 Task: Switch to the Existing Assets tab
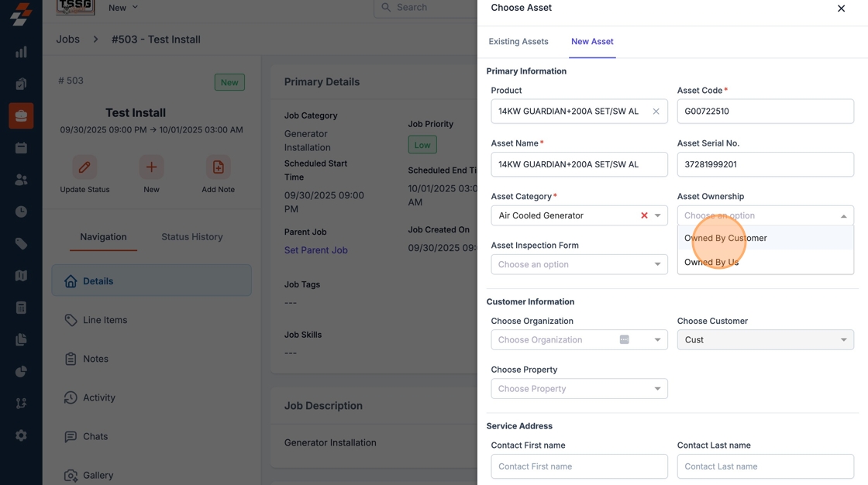click(518, 42)
